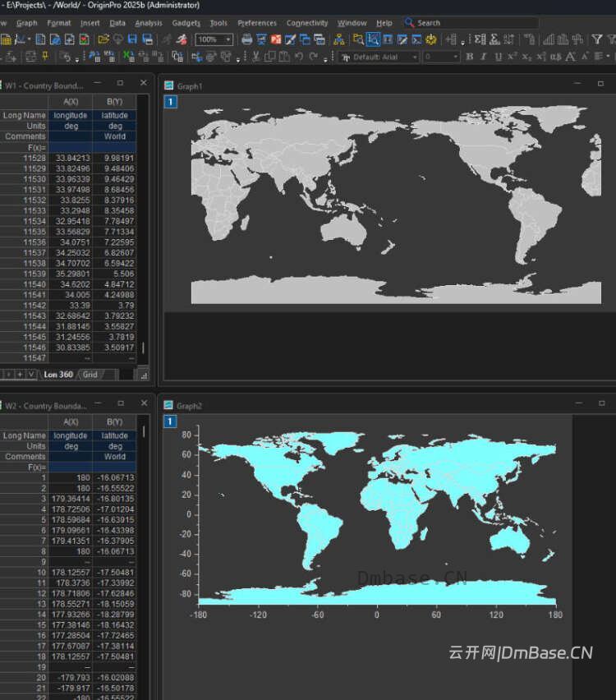Screen dimensions: 616x700
Task: Select the Lon 360 sheet tab
Action: [x=58, y=375]
